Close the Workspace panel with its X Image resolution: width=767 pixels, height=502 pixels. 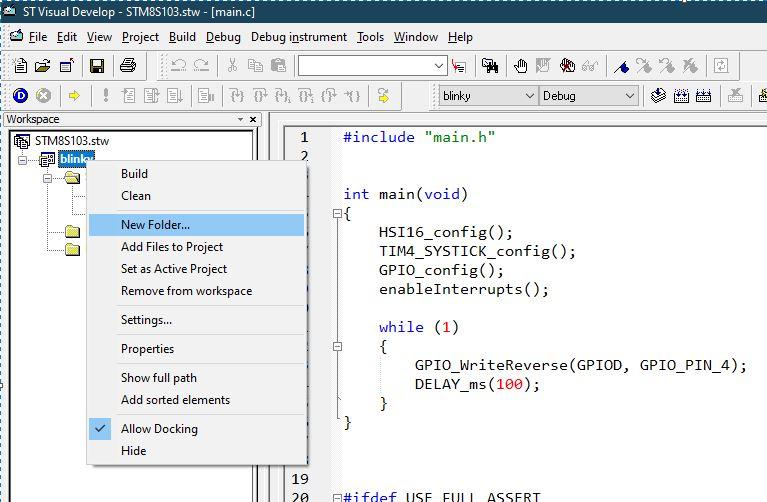click(x=253, y=119)
